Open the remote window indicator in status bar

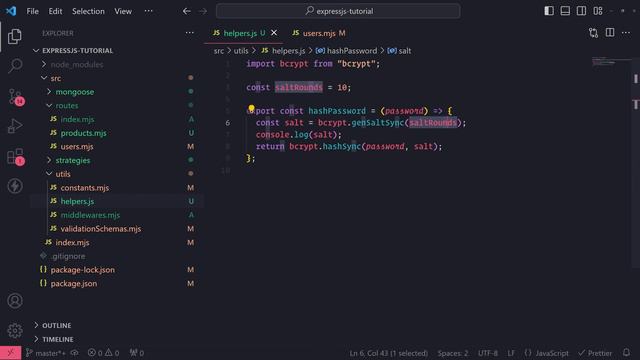click(11, 353)
